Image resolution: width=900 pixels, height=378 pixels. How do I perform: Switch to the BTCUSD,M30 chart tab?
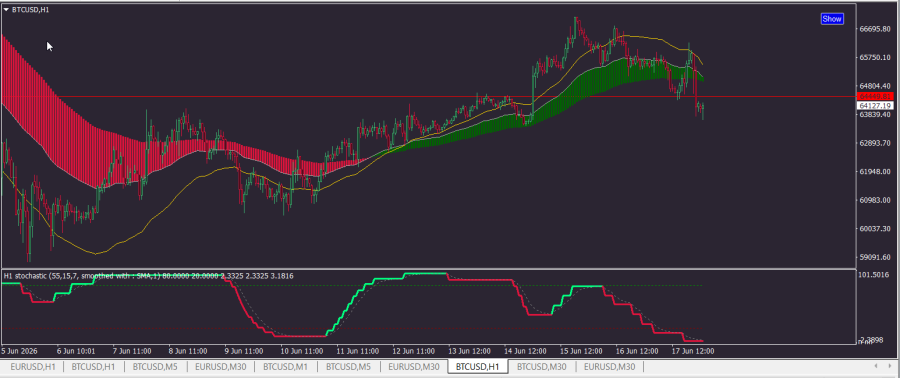(542, 367)
